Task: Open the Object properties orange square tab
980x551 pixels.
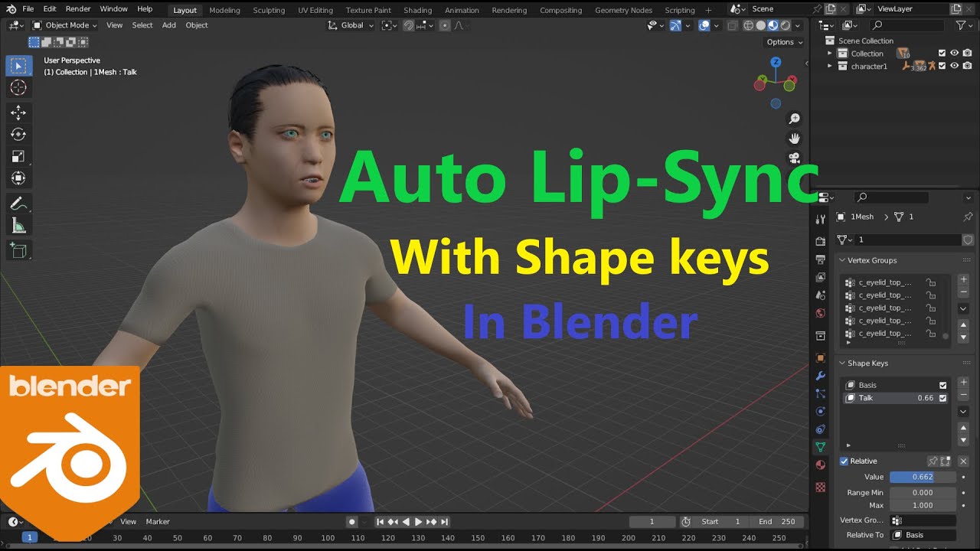Action: click(821, 357)
